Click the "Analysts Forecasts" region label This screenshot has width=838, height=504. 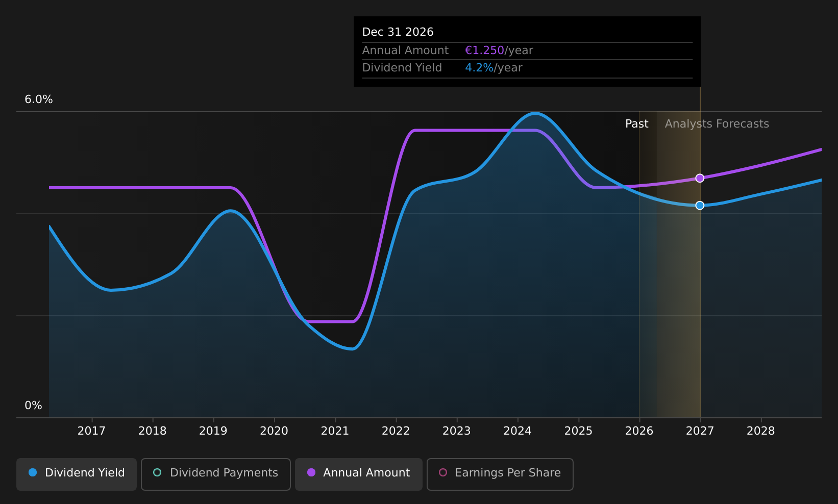pos(717,124)
